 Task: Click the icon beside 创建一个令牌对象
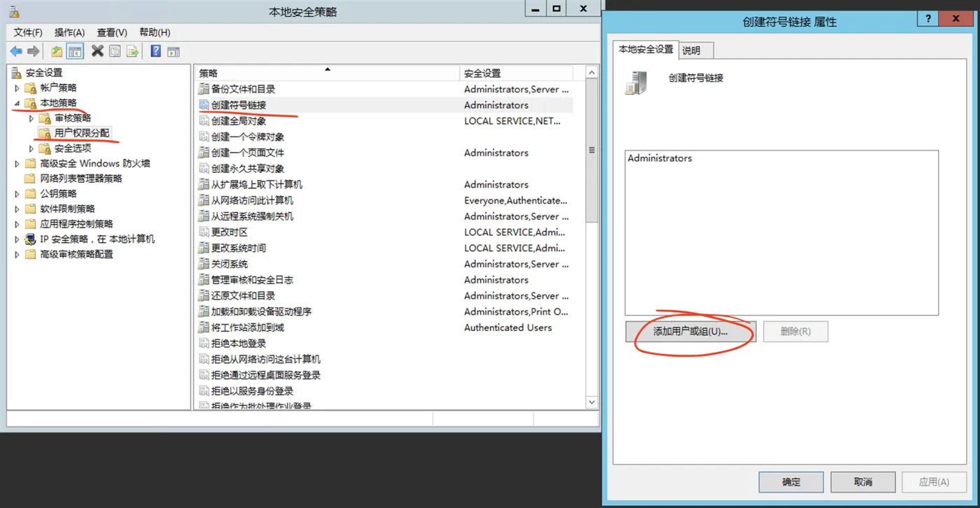[204, 136]
